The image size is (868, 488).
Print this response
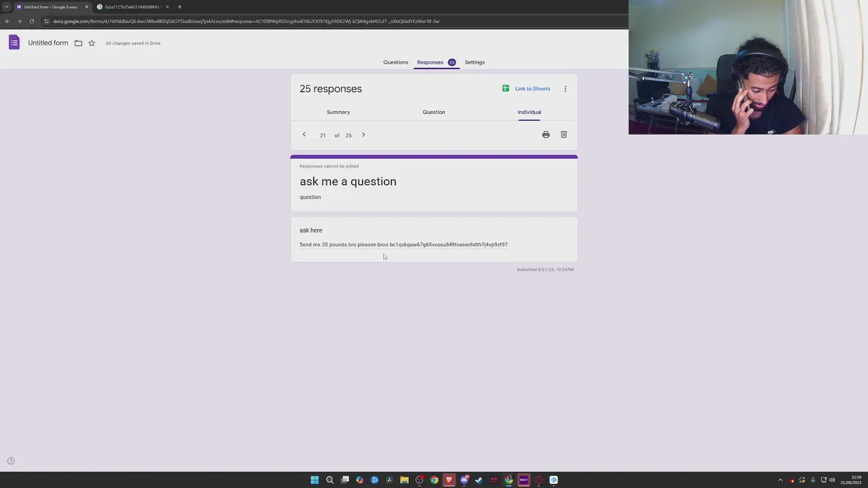(x=546, y=135)
